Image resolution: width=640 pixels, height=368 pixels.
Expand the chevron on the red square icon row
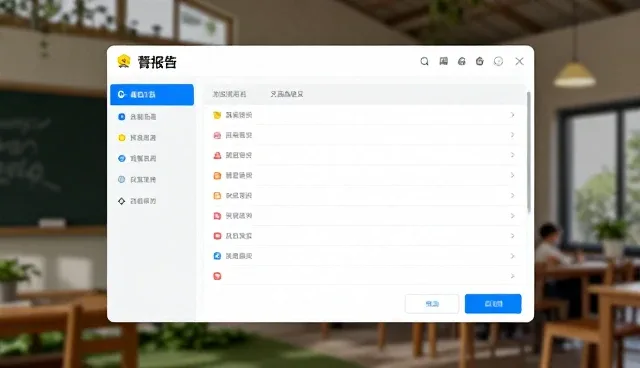(x=512, y=236)
